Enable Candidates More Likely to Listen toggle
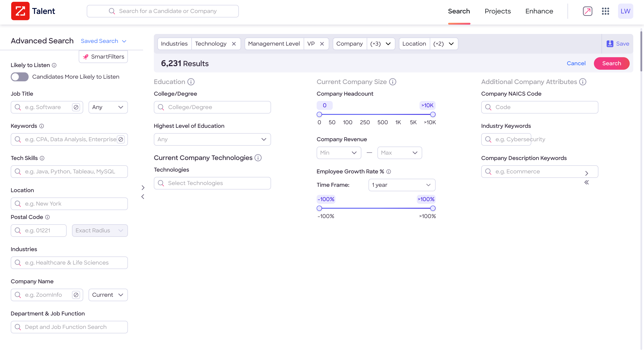 19,77
